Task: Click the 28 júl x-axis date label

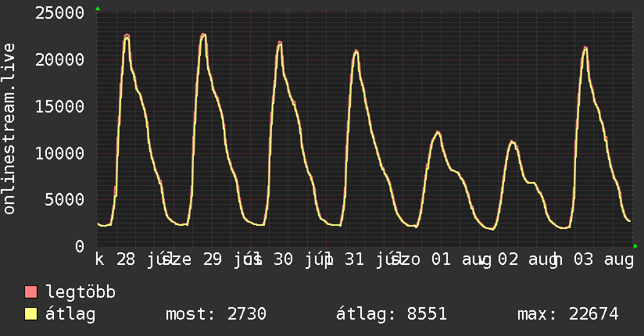Action: click(x=144, y=259)
